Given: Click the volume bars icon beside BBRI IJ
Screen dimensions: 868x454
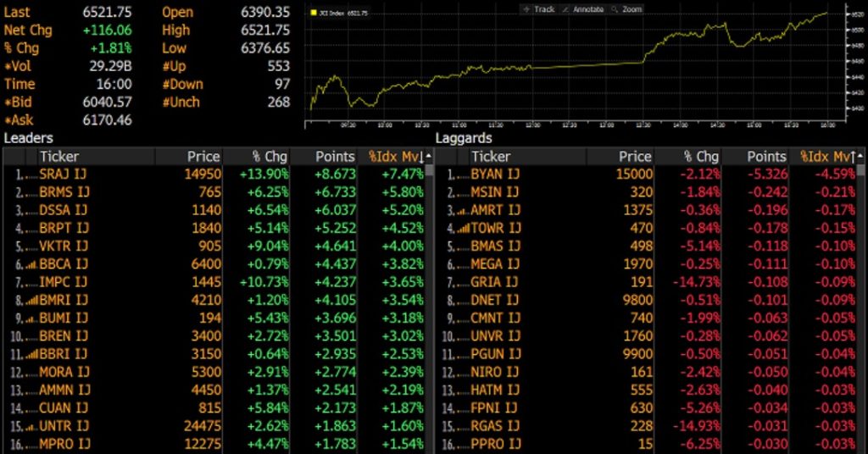Looking at the screenshot, I should [x=31, y=354].
